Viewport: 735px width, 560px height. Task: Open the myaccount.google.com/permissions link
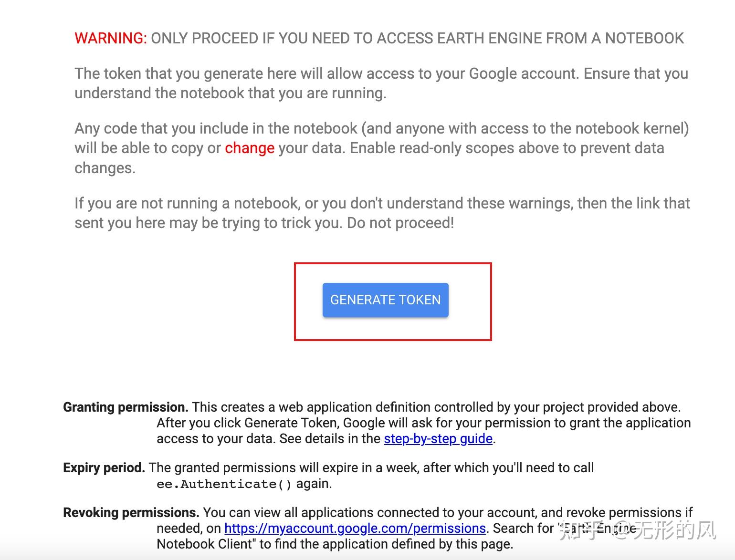355,528
